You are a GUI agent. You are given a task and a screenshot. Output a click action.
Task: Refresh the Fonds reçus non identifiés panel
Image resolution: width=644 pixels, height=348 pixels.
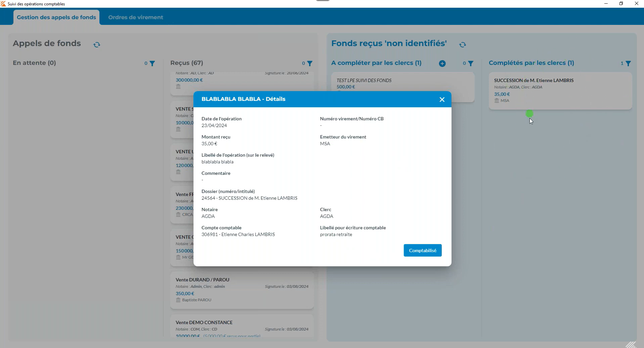click(463, 44)
